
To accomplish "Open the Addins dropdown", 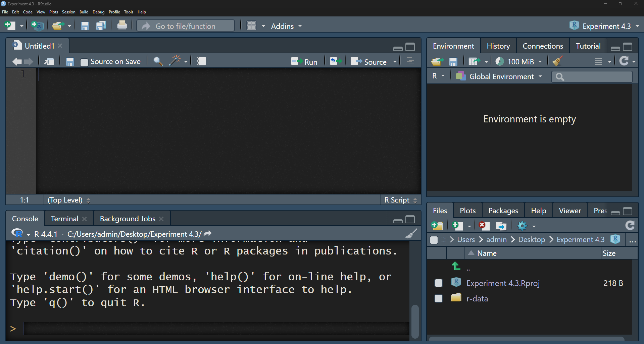I will [286, 26].
